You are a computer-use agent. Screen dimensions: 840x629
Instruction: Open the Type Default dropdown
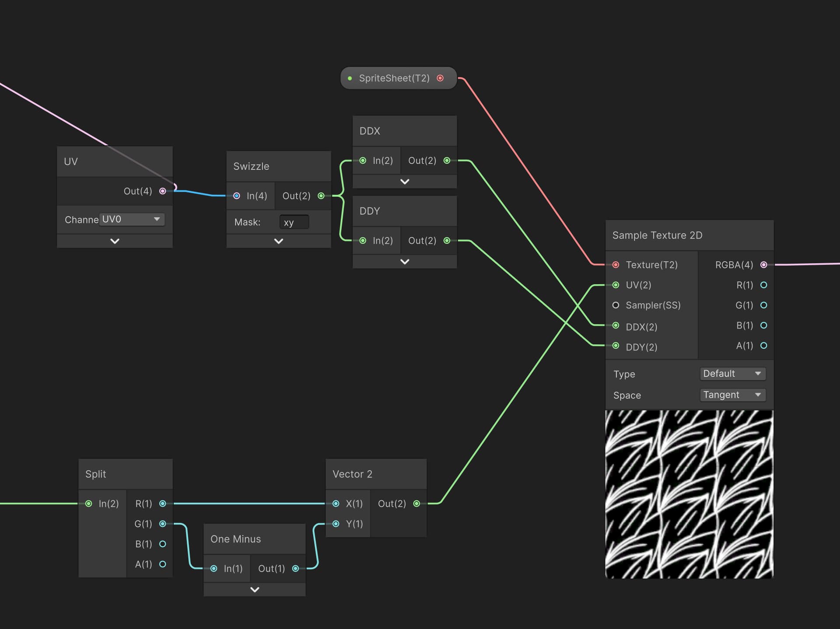click(x=733, y=374)
